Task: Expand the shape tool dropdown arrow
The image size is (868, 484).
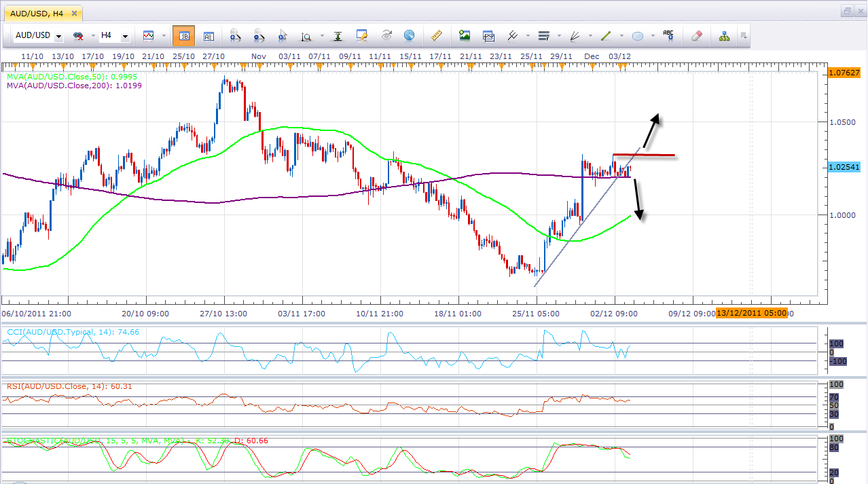Action: (x=653, y=36)
